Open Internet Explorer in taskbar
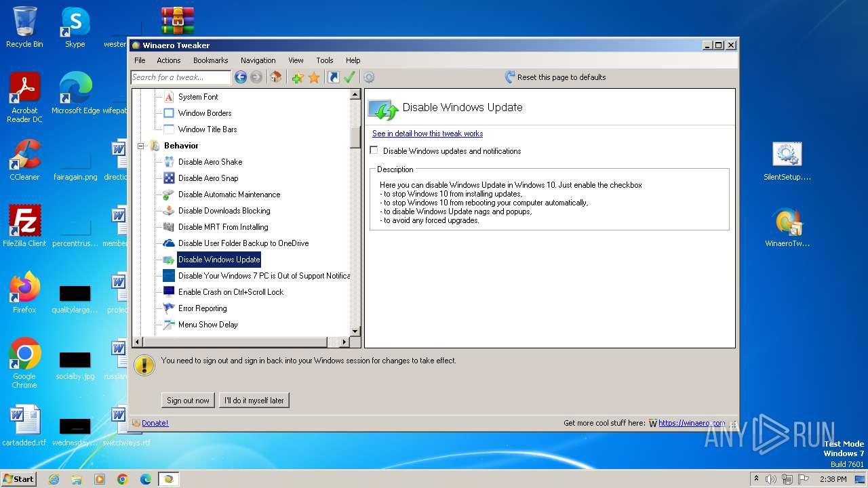Image resolution: width=868 pixels, height=488 pixels. pyautogui.click(x=54, y=479)
